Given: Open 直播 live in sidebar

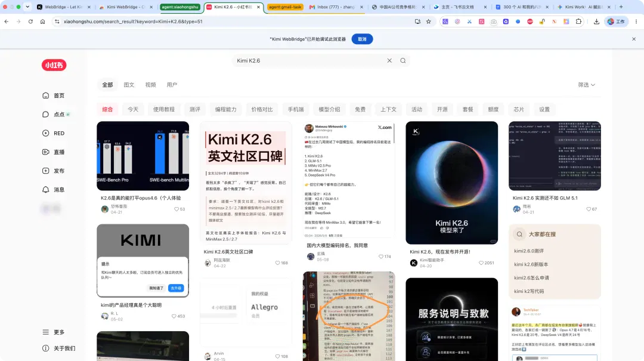Looking at the screenshot, I should pos(54,152).
